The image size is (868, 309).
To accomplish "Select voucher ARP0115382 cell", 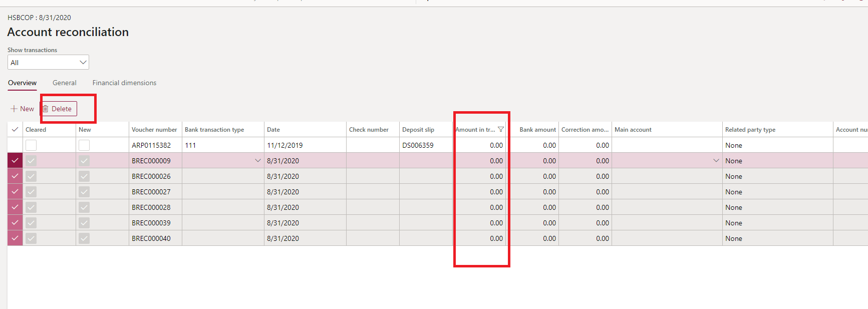I will coord(155,145).
